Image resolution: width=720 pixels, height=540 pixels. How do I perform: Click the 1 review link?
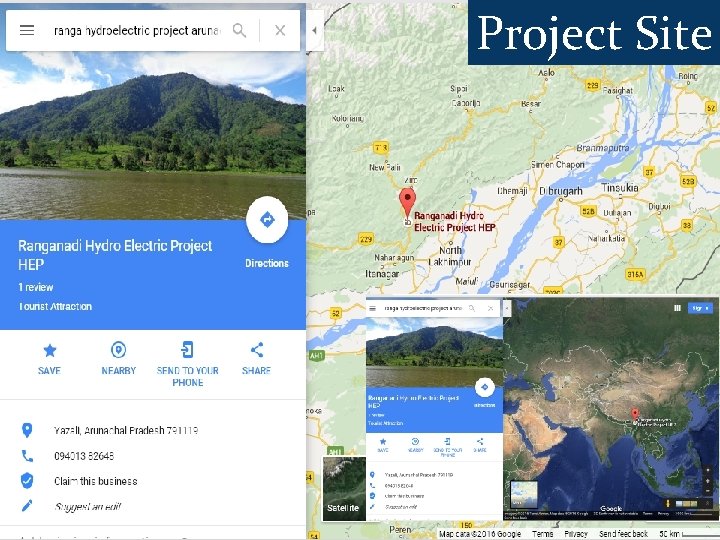[36, 287]
